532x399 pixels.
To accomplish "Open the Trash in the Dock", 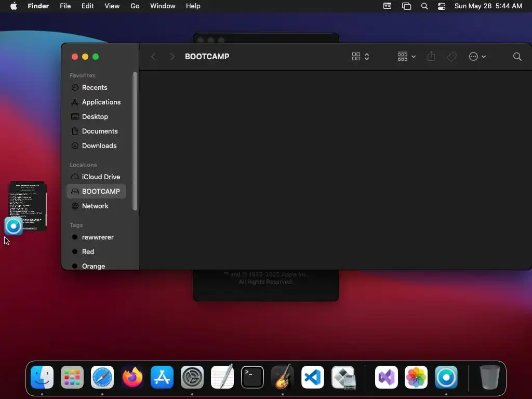I will pos(489,377).
